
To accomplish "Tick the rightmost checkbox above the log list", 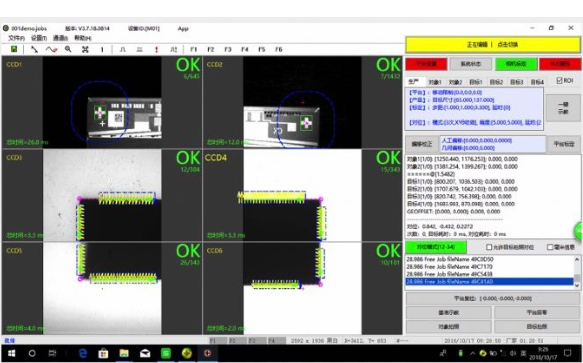I will pyautogui.click(x=550, y=247).
